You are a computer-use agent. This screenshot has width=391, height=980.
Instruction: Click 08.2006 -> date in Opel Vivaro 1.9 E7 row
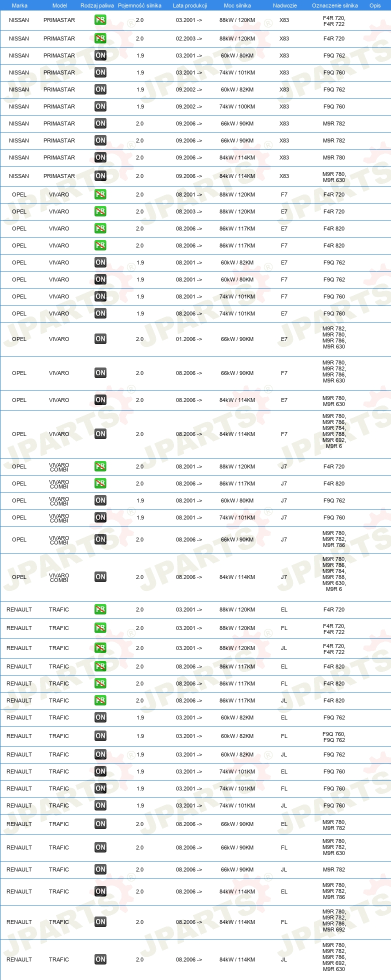pyautogui.click(x=189, y=313)
